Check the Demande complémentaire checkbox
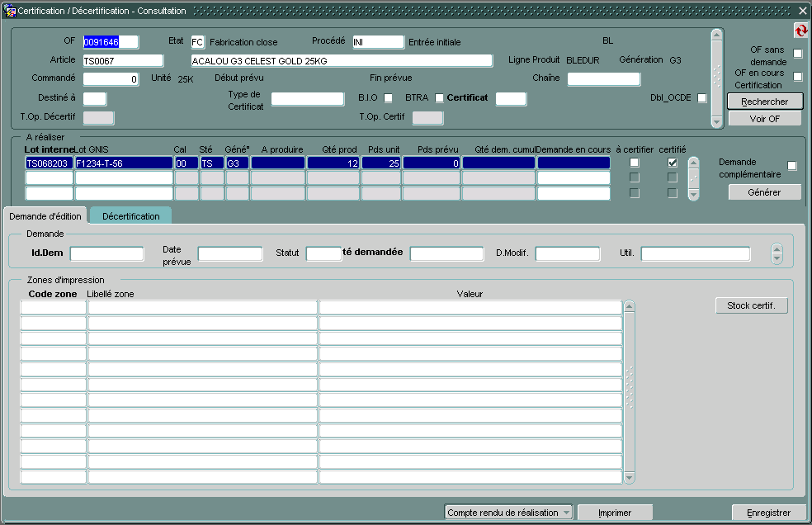This screenshot has height=525, width=812. pos(791,166)
